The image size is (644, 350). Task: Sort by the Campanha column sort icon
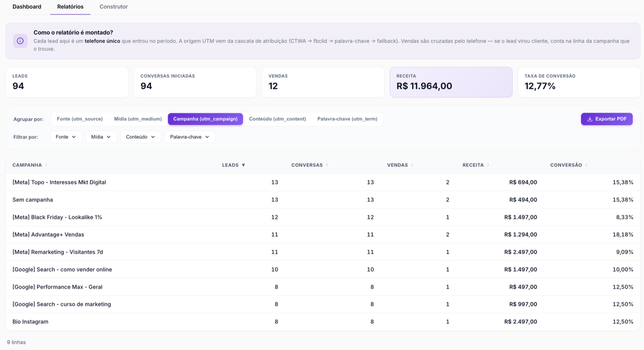46,165
